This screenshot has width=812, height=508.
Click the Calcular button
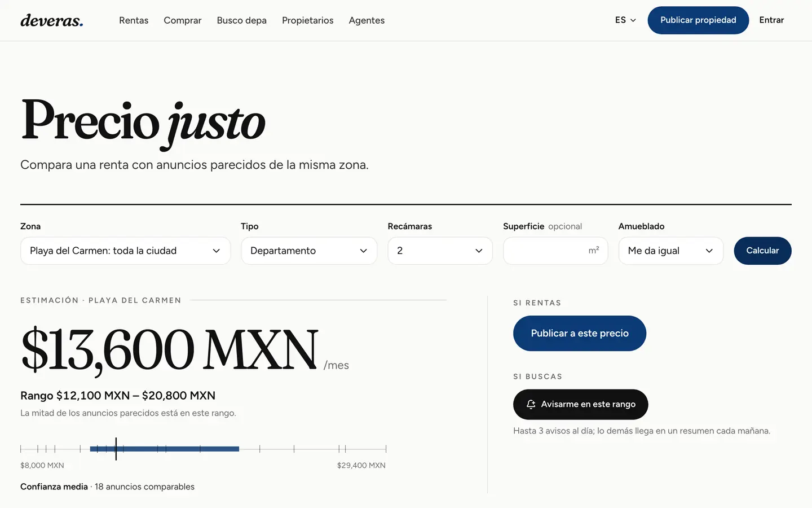click(762, 251)
